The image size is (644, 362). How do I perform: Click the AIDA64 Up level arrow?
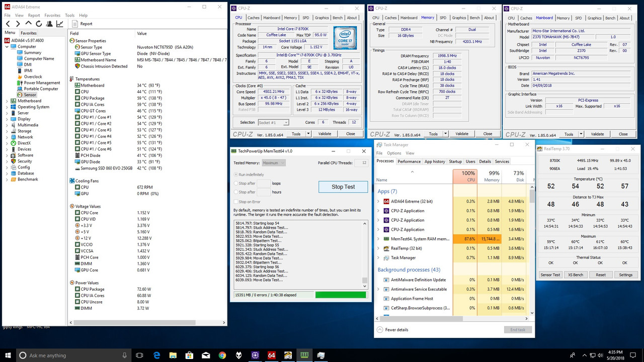(28, 24)
